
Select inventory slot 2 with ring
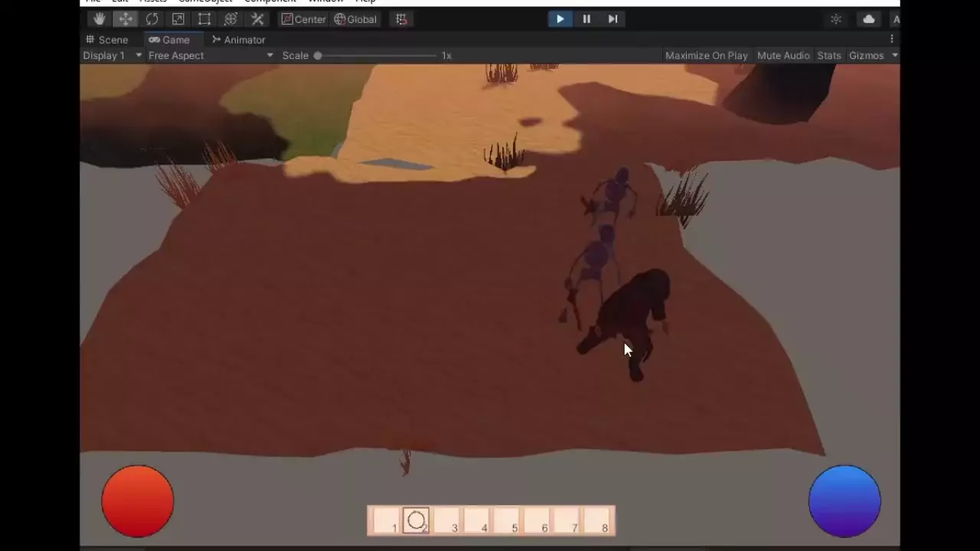click(416, 521)
